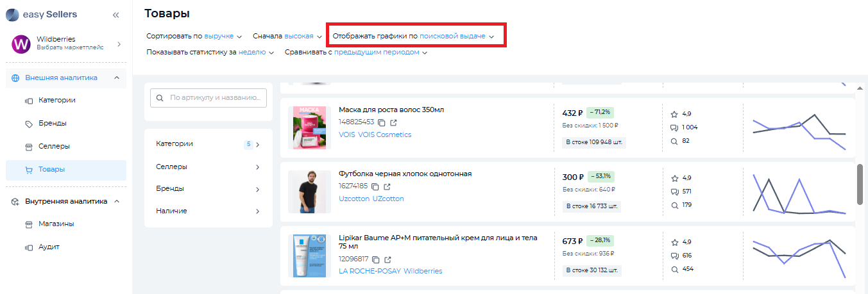Expand the Категории filter
Viewport: 868px width, 294px height.
tap(208, 144)
